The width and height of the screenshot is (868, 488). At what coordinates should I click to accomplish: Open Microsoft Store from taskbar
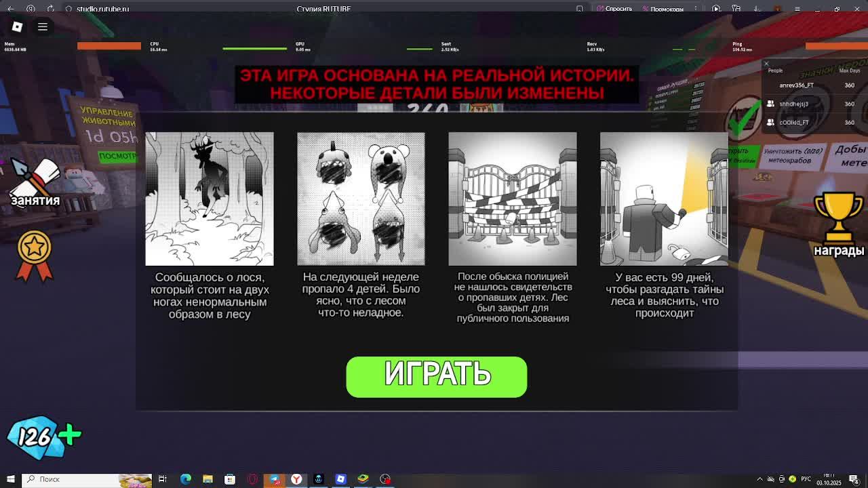(230, 479)
